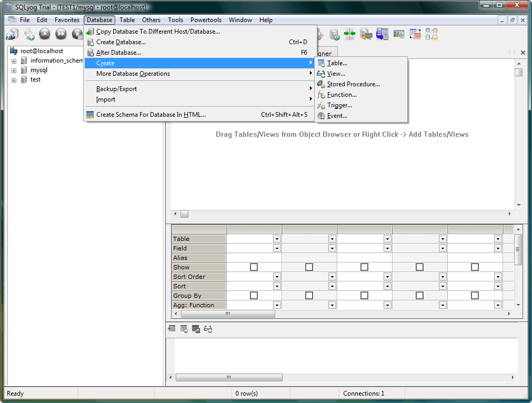
Task: Click the query builder toolbar icon
Action: click(x=415, y=34)
